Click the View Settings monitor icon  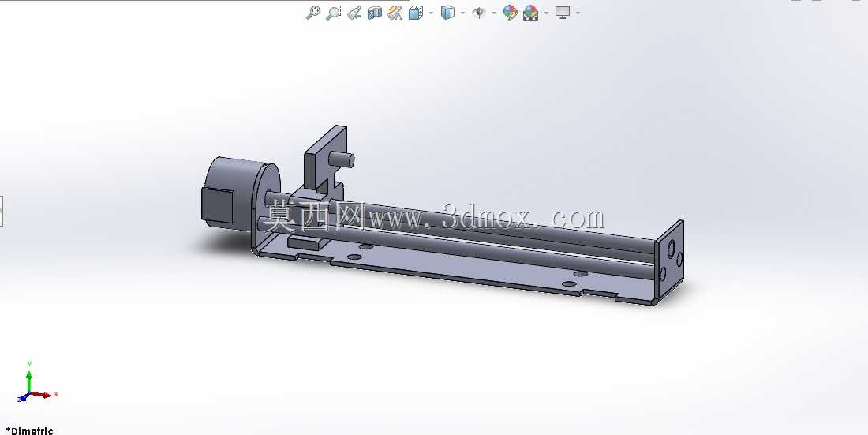563,12
